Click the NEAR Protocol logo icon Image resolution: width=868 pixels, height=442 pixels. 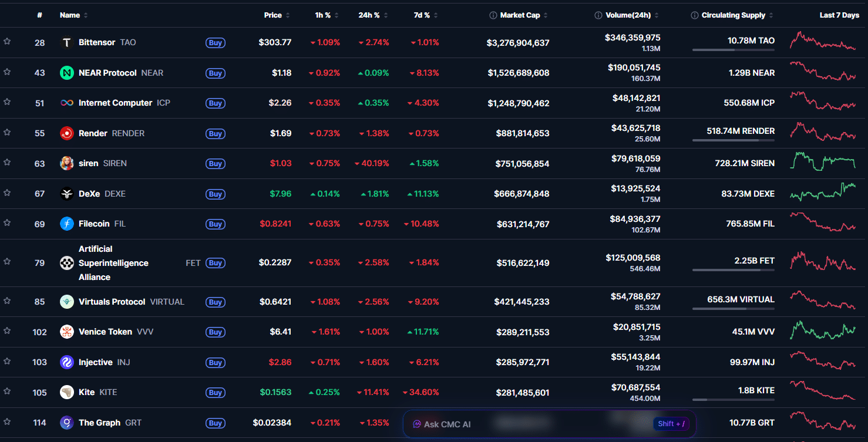pos(66,73)
